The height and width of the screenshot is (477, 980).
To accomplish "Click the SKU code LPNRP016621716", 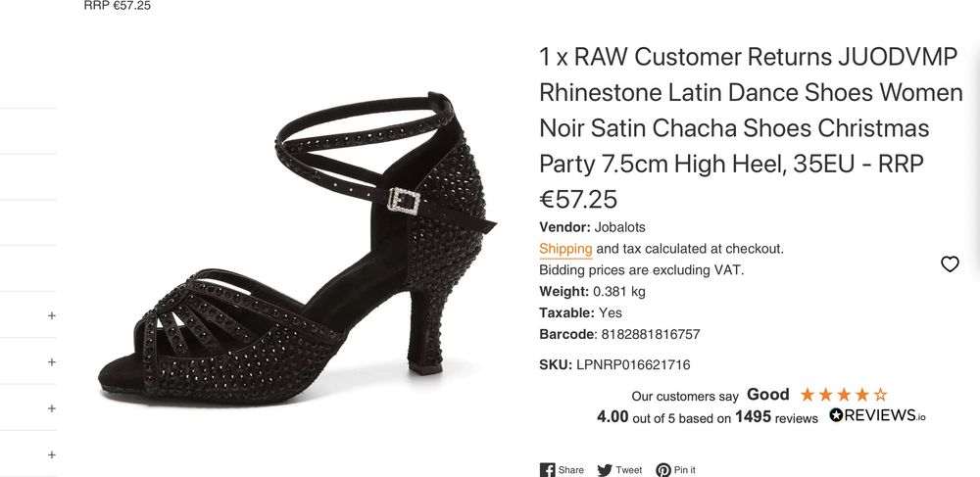I will coord(633,364).
